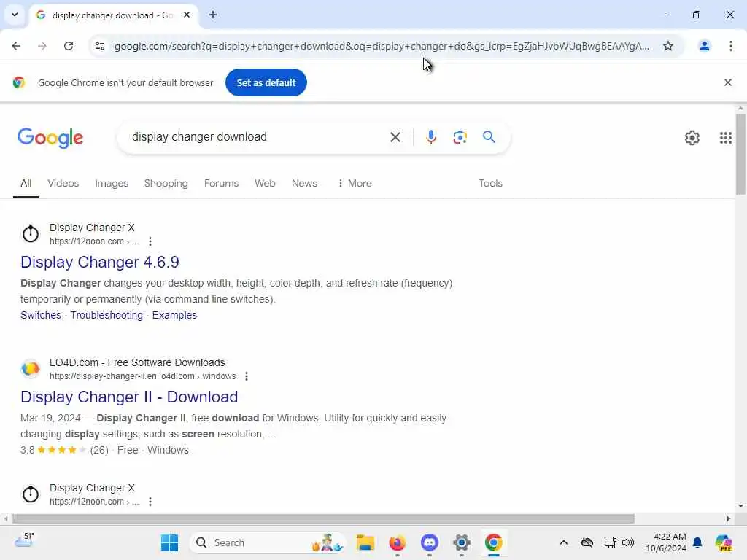Open the Examples sitelink

174,315
